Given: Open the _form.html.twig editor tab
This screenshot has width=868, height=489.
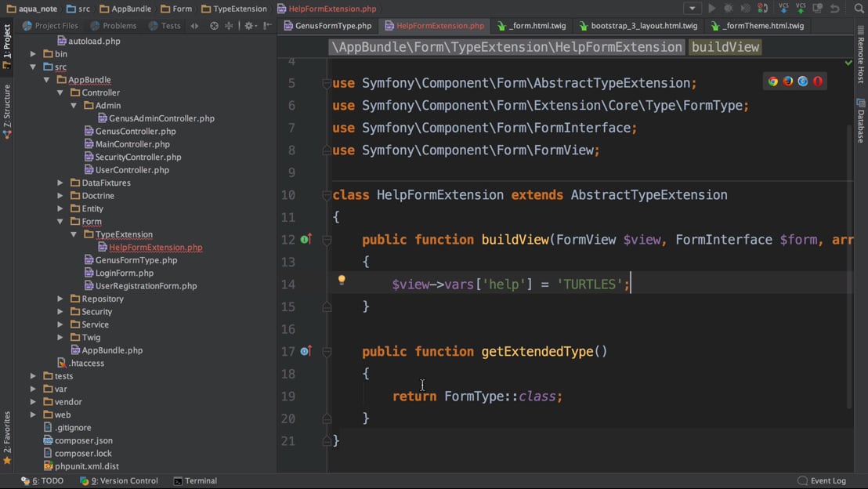Looking at the screenshot, I should 531,26.
